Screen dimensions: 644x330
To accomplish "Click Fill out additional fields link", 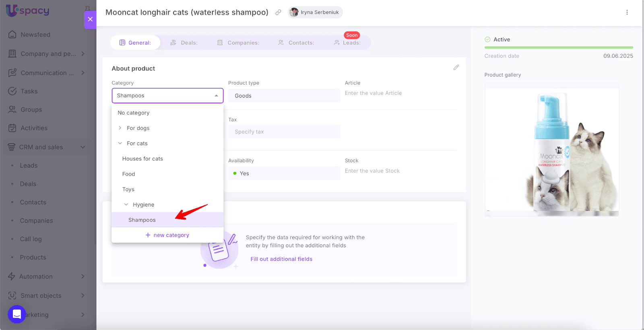I will coord(281,259).
